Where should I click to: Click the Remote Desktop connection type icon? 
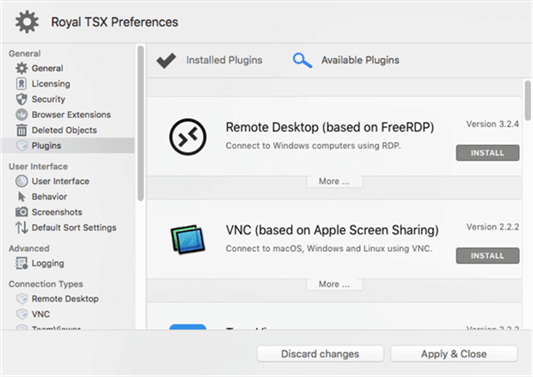point(21,299)
